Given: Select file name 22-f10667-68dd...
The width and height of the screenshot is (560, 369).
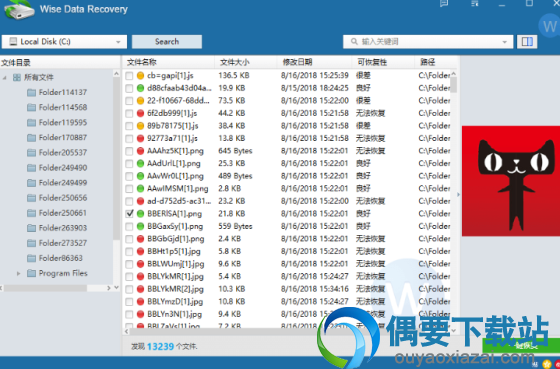Looking at the screenshot, I should (x=179, y=101).
